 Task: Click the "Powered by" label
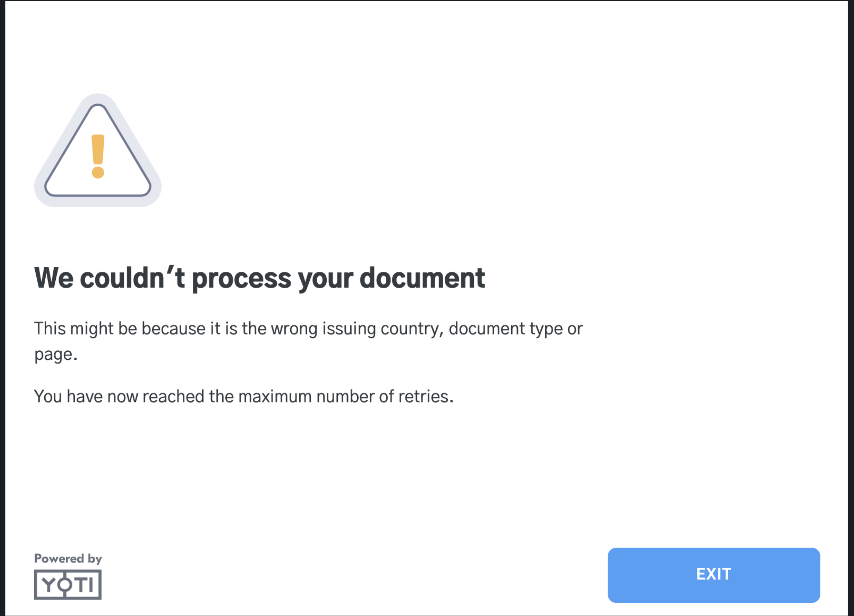pos(68,558)
